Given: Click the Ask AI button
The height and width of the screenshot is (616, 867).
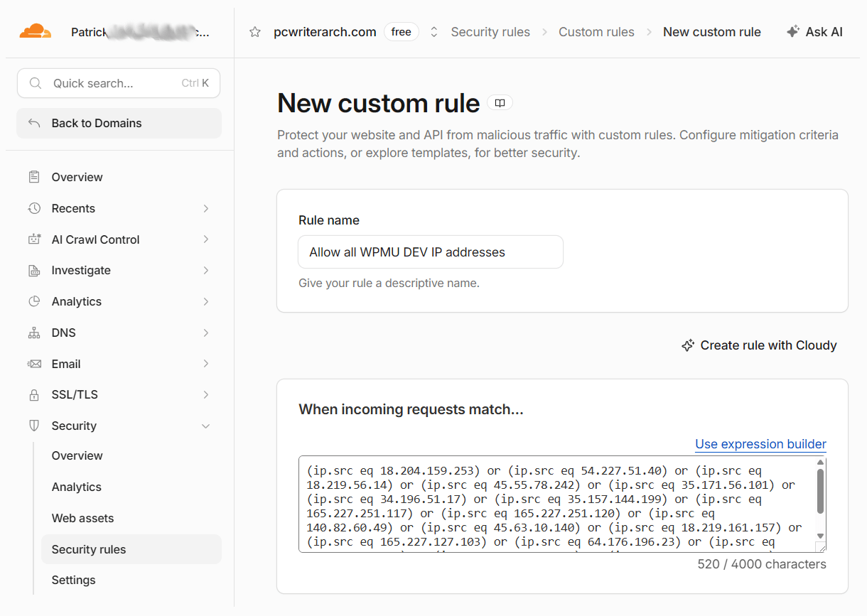Looking at the screenshot, I should [814, 32].
